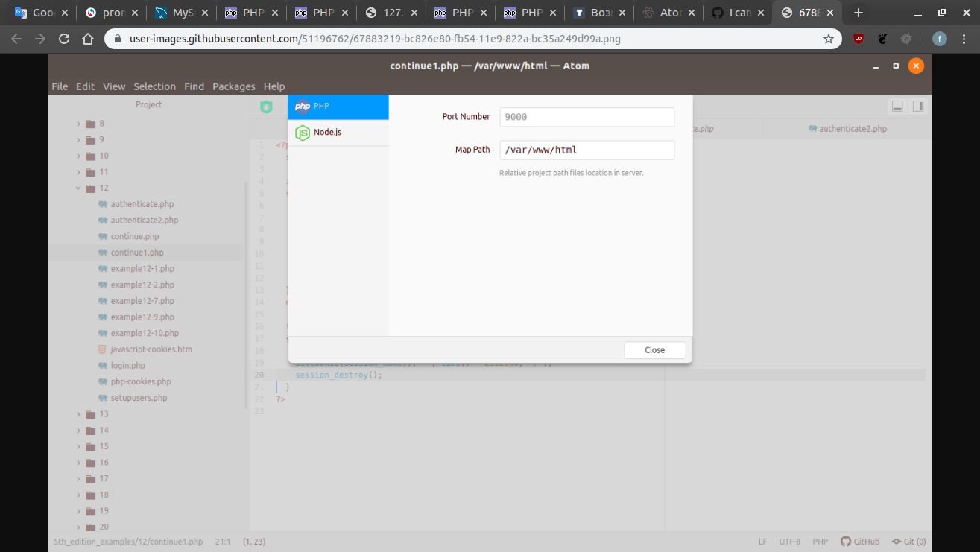
Task: Open example12-7.php in tree
Action: [x=142, y=301]
